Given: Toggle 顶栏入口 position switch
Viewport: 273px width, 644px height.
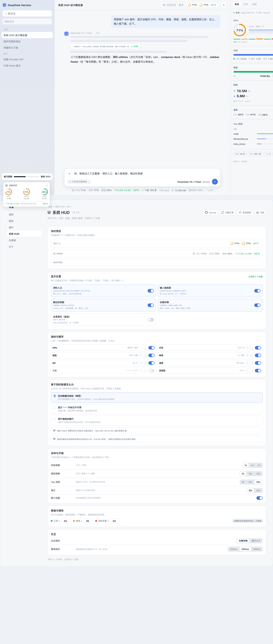Looking at the screenshot, I should click(151, 291).
